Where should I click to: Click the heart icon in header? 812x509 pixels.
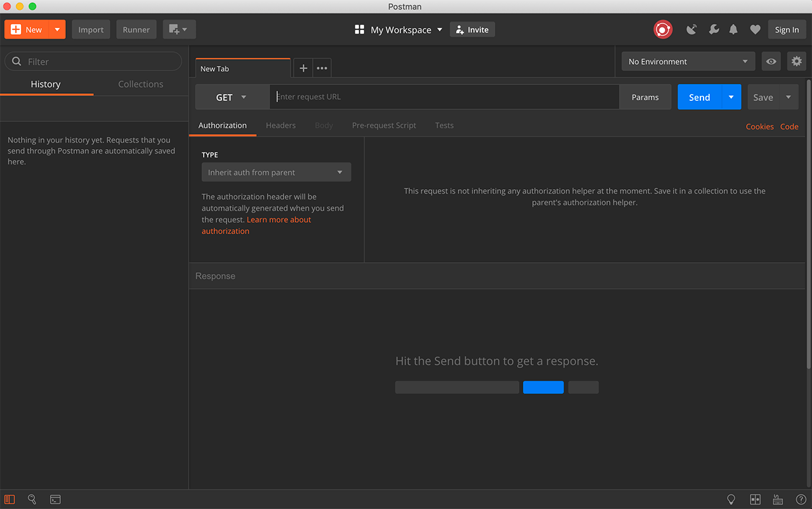click(755, 29)
